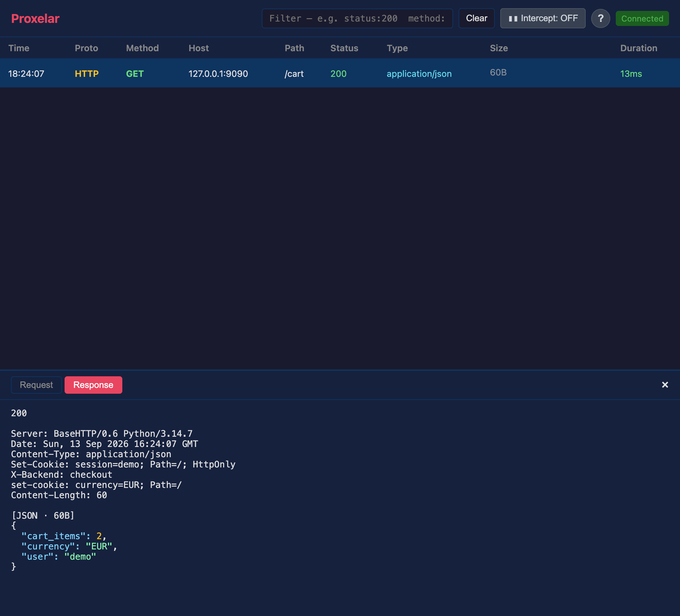This screenshot has height=616, width=680.
Task: Click the "currency": "EUR" JSON line
Action: (69, 546)
